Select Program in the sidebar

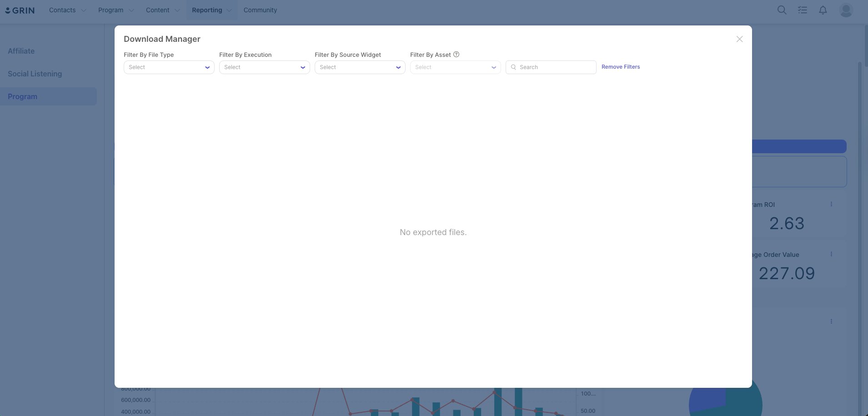pos(48,96)
